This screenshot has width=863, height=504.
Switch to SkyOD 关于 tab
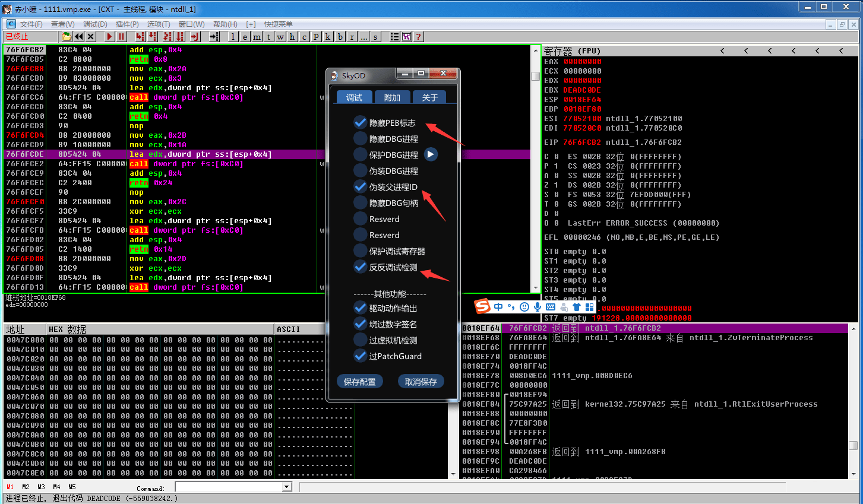[429, 97]
